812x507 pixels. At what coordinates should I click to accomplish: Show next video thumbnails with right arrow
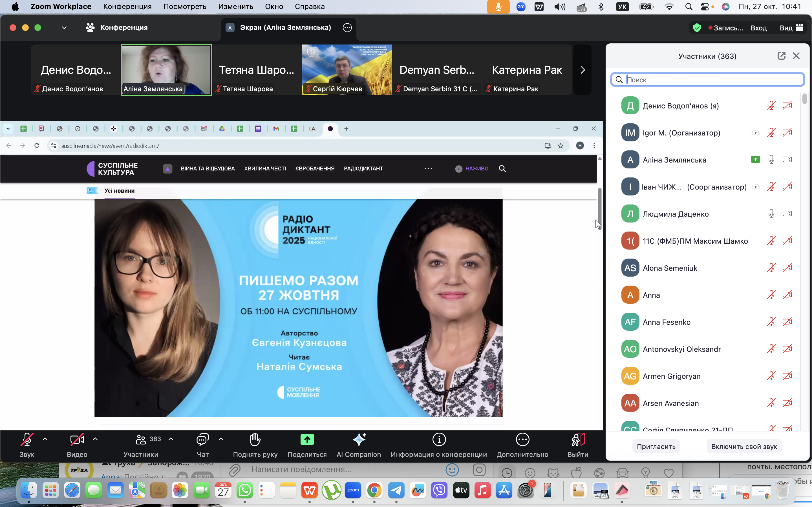[x=583, y=70]
